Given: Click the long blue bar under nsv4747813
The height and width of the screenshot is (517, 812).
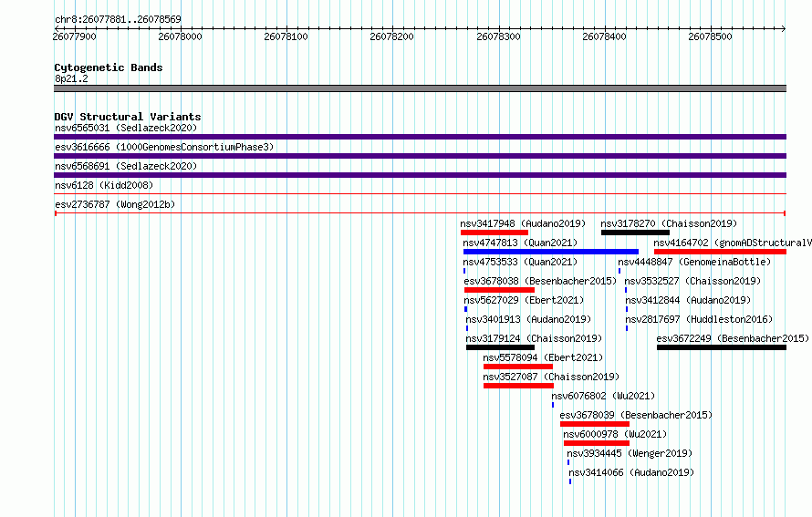Looking at the screenshot, I should point(551,252).
